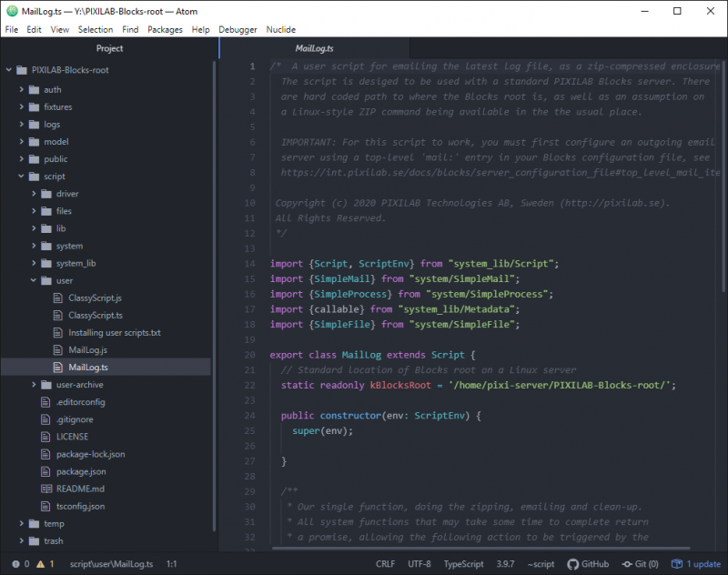Click the script\user\MailLog.ts path in status bar
The image size is (728, 575).
[x=111, y=564]
